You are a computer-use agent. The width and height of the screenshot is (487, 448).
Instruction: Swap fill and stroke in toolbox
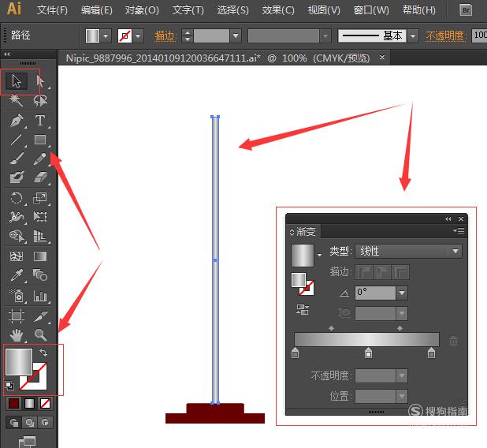click(43, 353)
